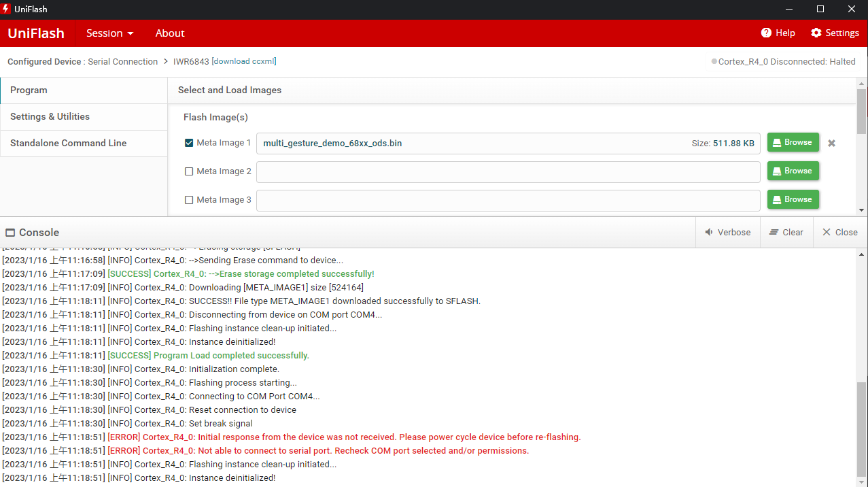Switch to Settings & Utilities tab

(84, 116)
